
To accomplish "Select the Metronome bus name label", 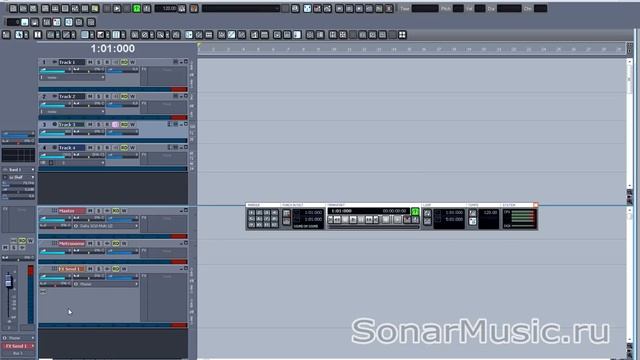I will 71,243.
